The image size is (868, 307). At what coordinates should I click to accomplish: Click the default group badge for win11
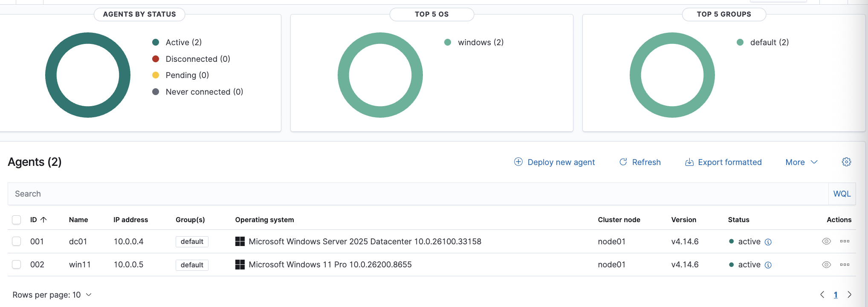coord(192,265)
